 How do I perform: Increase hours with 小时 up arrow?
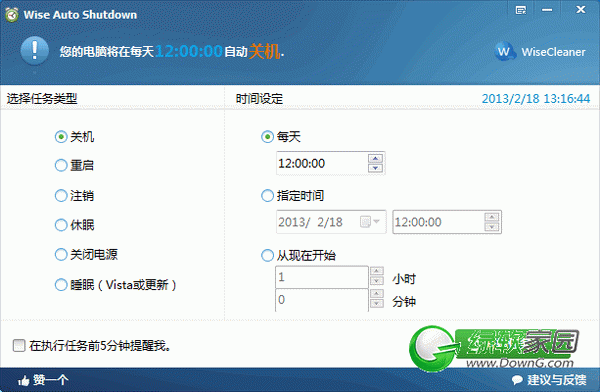tap(377, 271)
